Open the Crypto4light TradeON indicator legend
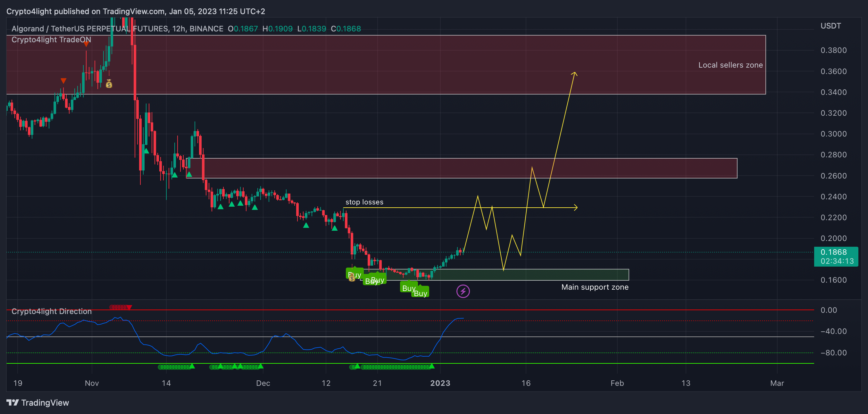 [x=51, y=40]
